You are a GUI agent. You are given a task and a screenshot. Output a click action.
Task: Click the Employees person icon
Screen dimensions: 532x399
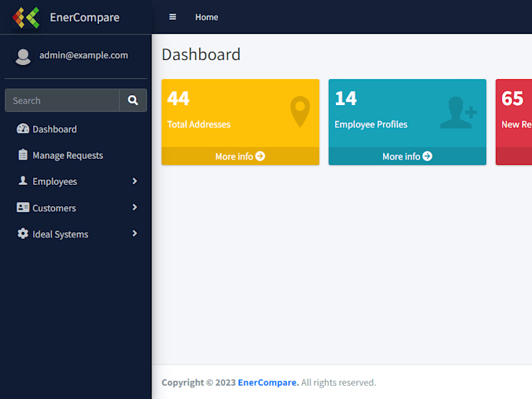pyautogui.click(x=23, y=181)
